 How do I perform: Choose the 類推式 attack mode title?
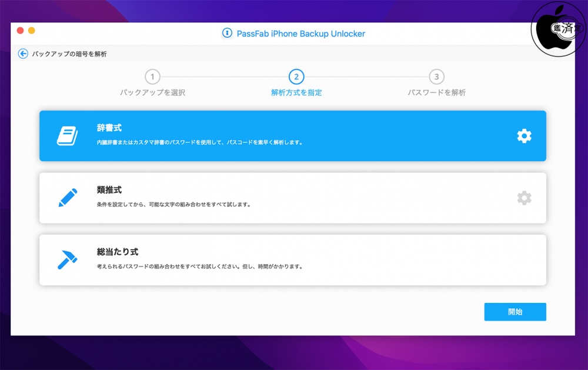click(x=109, y=189)
